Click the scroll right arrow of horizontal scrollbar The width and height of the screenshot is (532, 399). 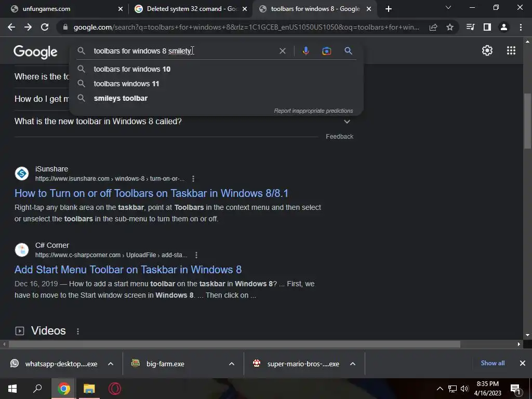[x=519, y=344]
